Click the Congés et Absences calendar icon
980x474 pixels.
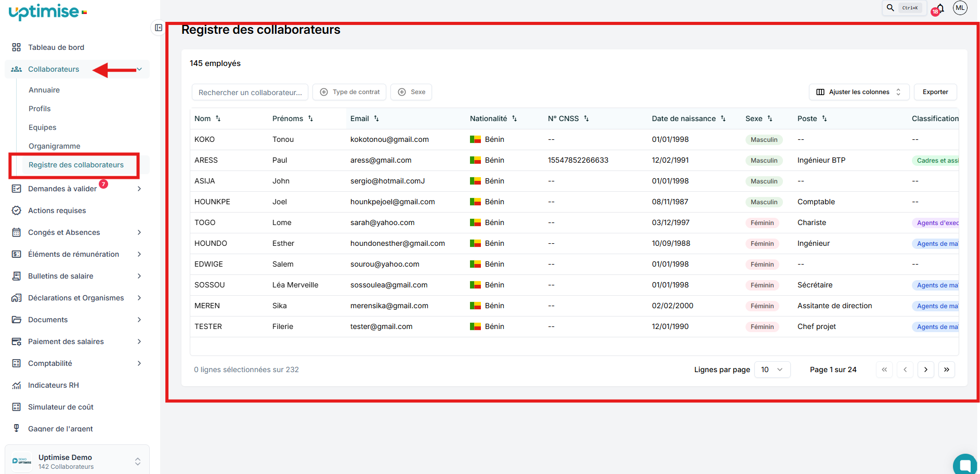tap(17, 232)
